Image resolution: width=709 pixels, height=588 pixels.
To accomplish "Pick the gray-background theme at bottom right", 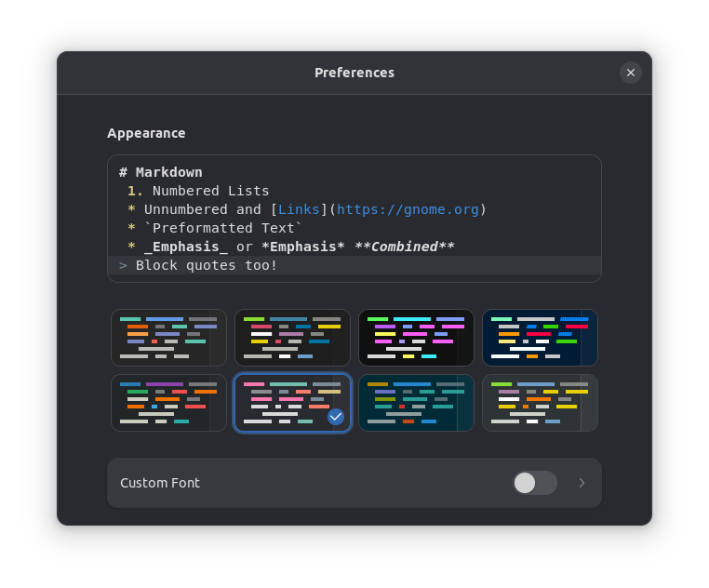I will click(540, 403).
